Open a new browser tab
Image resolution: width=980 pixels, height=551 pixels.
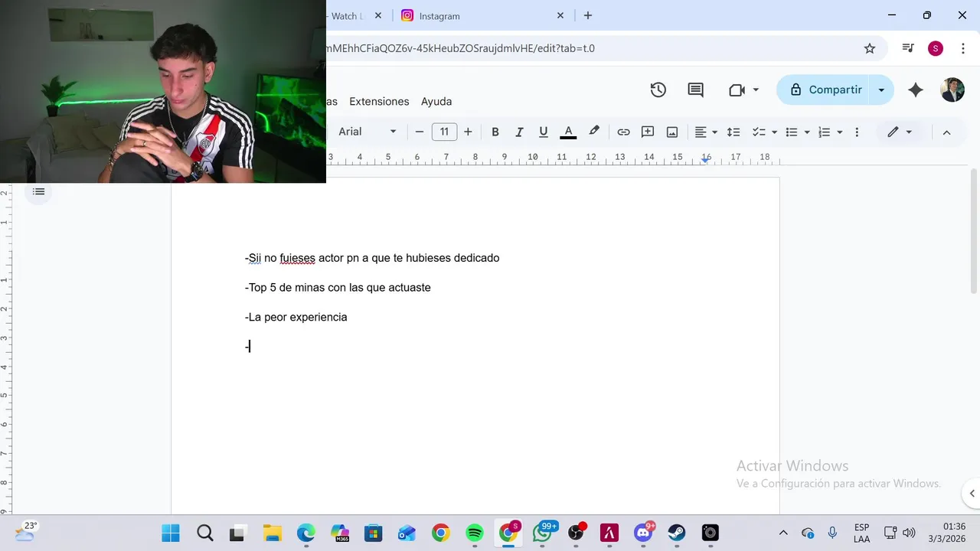588,15
